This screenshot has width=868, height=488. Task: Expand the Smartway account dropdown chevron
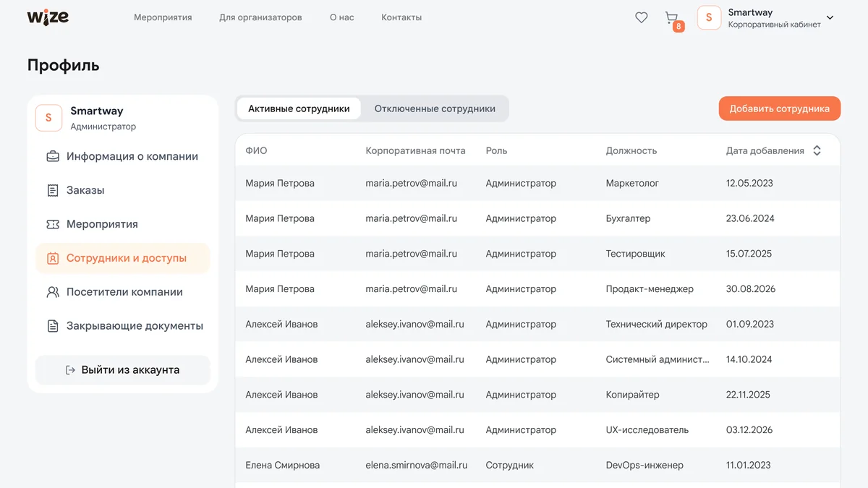pyautogui.click(x=830, y=18)
